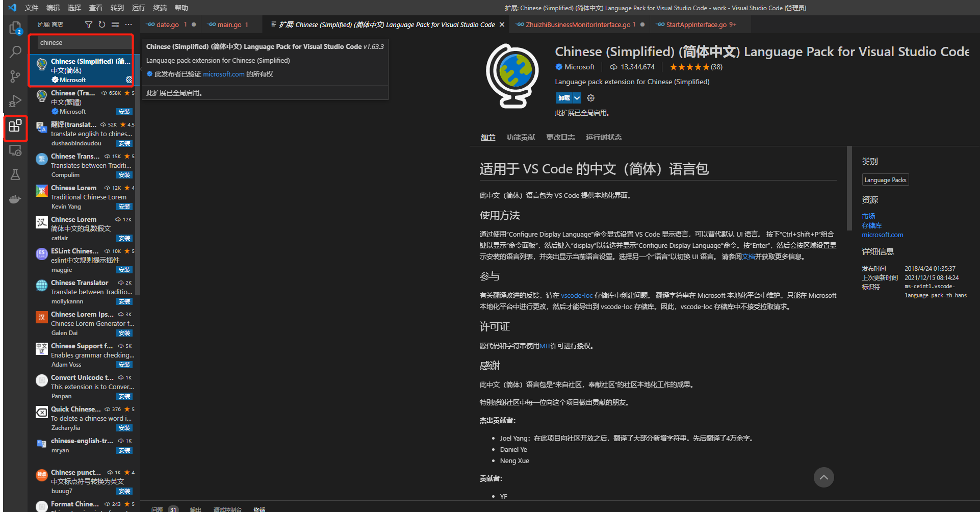
Task: Install the Chinese Translation extension by Compulim
Action: coord(124,175)
